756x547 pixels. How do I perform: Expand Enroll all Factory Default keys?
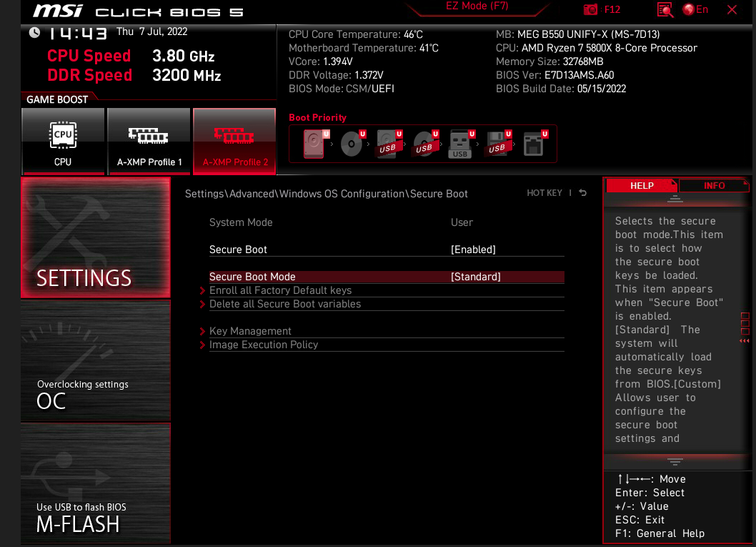[x=280, y=290]
